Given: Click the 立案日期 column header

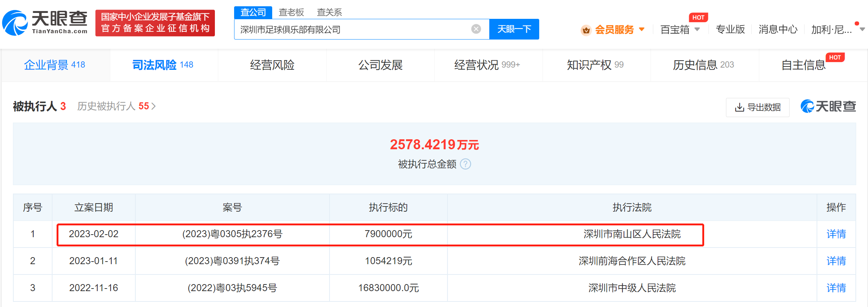Looking at the screenshot, I should click(94, 207).
